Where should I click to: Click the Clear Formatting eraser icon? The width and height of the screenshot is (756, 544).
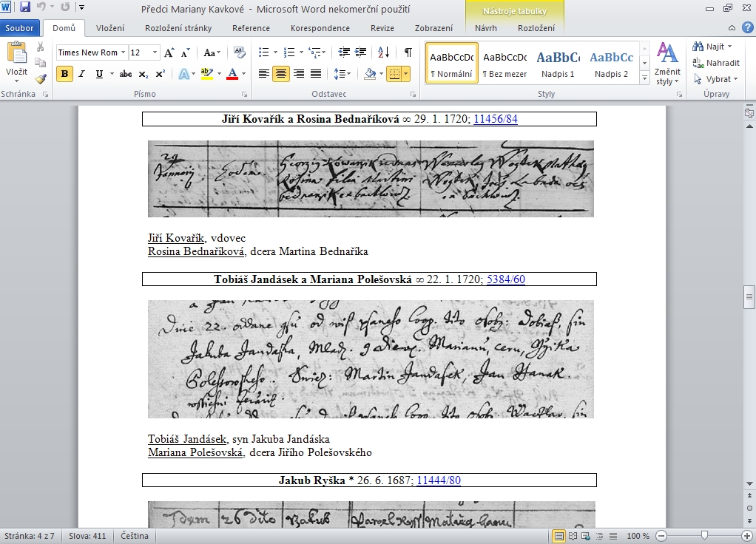[x=239, y=52]
